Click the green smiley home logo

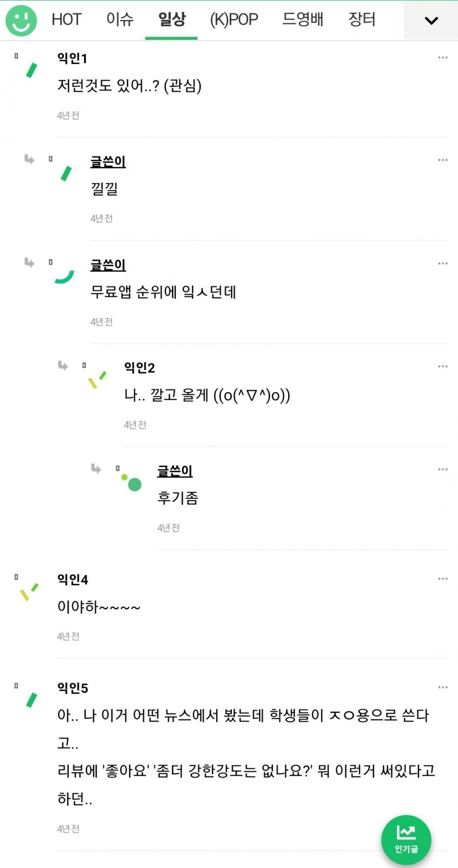[x=21, y=20]
